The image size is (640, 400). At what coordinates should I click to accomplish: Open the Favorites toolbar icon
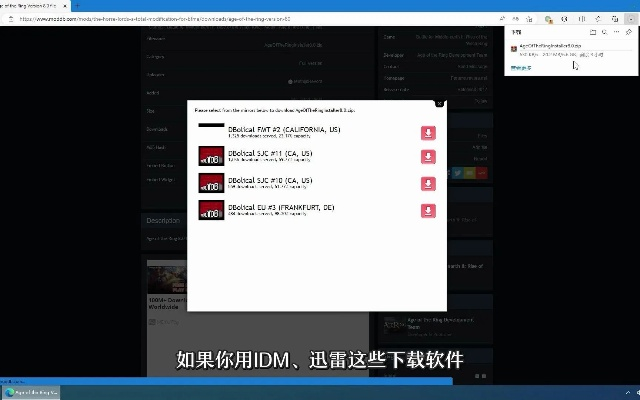[598, 19]
